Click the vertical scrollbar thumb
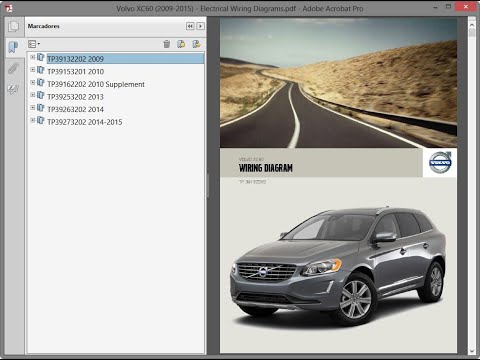This screenshot has width=480, height=360. 472,33
